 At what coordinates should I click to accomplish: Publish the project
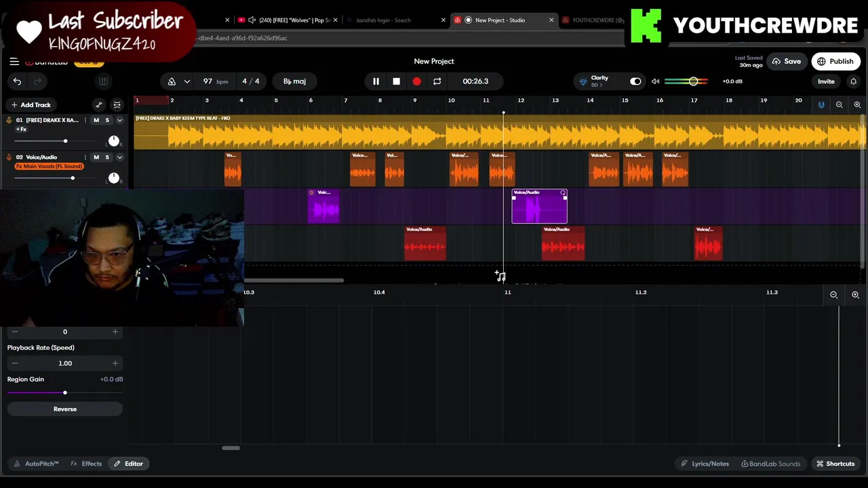[x=835, y=62]
